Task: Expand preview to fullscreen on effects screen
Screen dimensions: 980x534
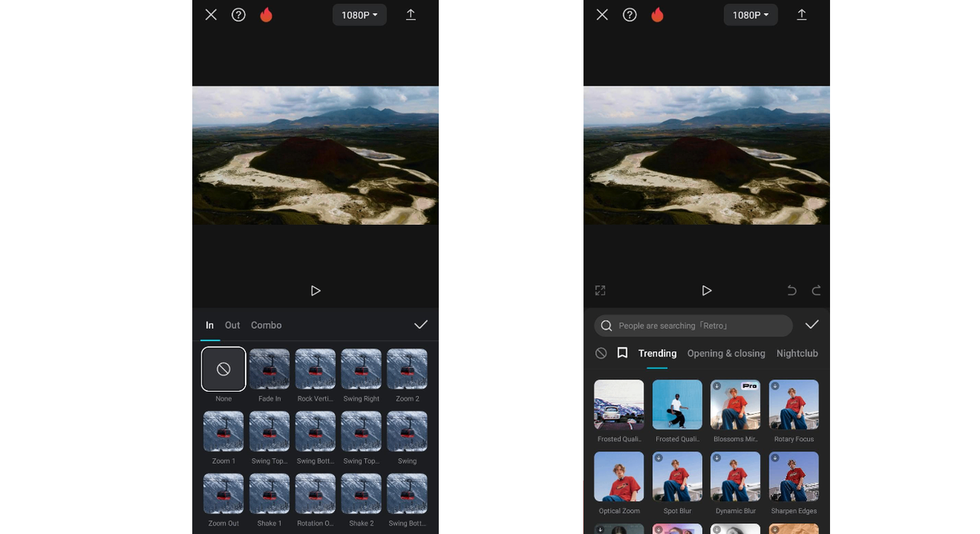Action: (x=600, y=291)
